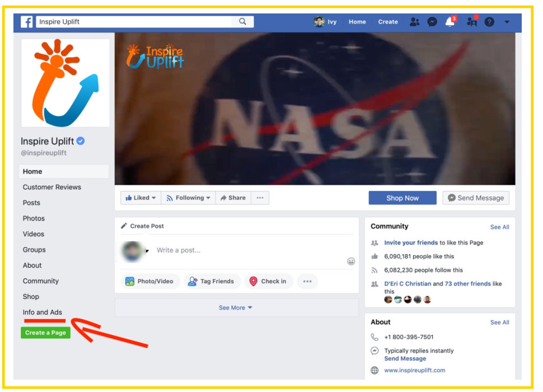Click the search magnifier icon
The image size is (543, 392).
[243, 21]
